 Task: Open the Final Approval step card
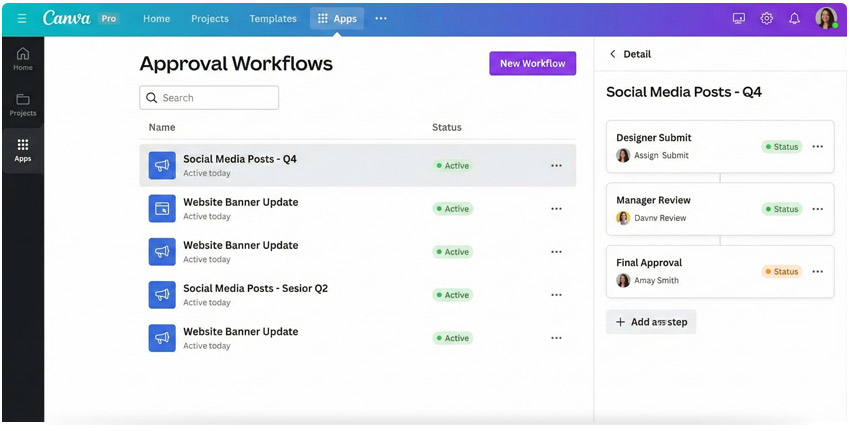(x=720, y=272)
